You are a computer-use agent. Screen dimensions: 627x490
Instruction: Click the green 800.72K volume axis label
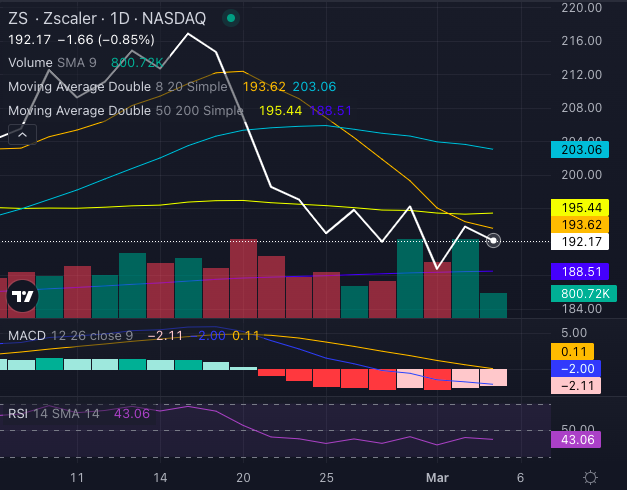[577, 294]
